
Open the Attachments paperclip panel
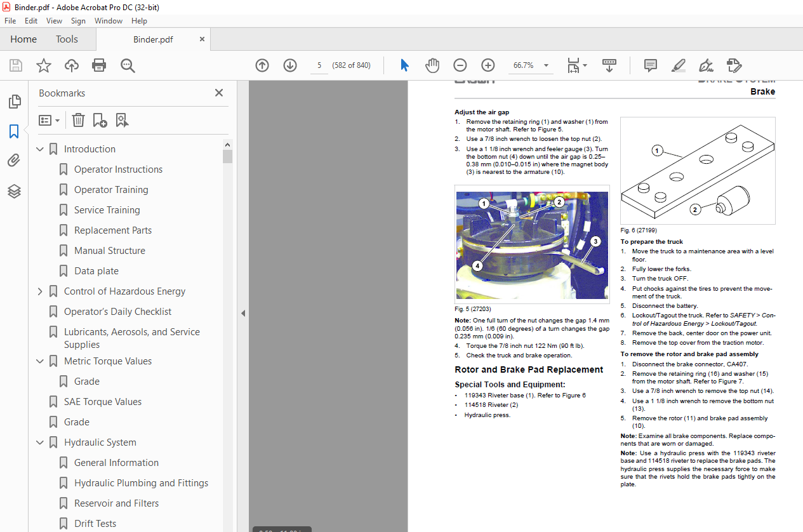[14, 161]
